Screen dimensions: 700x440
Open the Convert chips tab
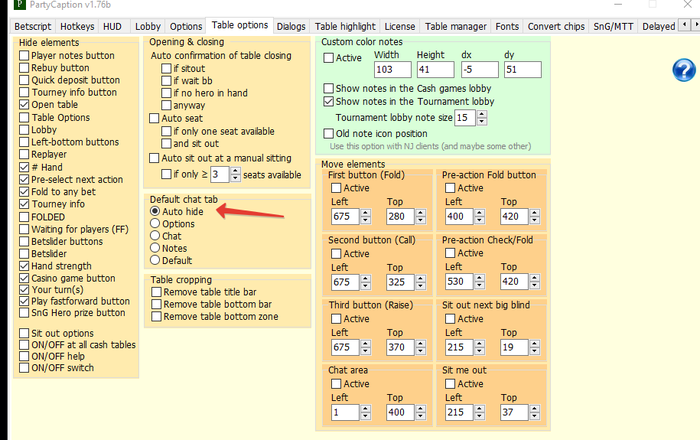tap(556, 26)
